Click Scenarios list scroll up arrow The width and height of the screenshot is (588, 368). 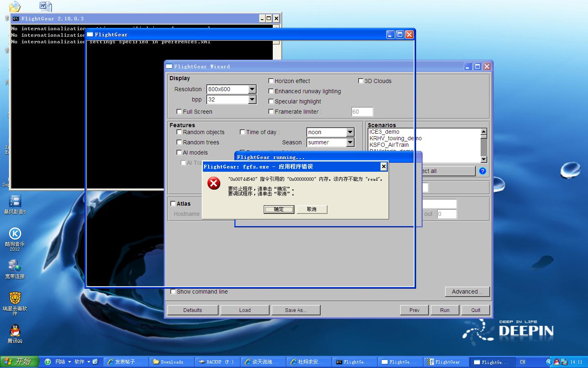click(483, 132)
